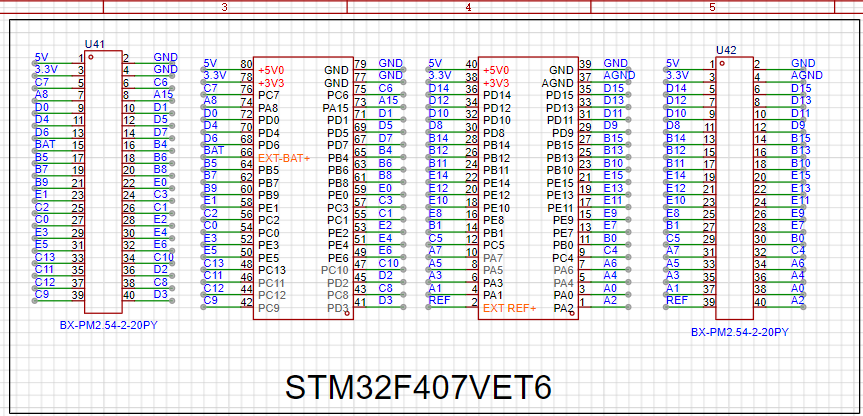The image size is (863, 416).
Task: Select BX-PM2.54-2-20PY label under U42
Action: coord(740,332)
